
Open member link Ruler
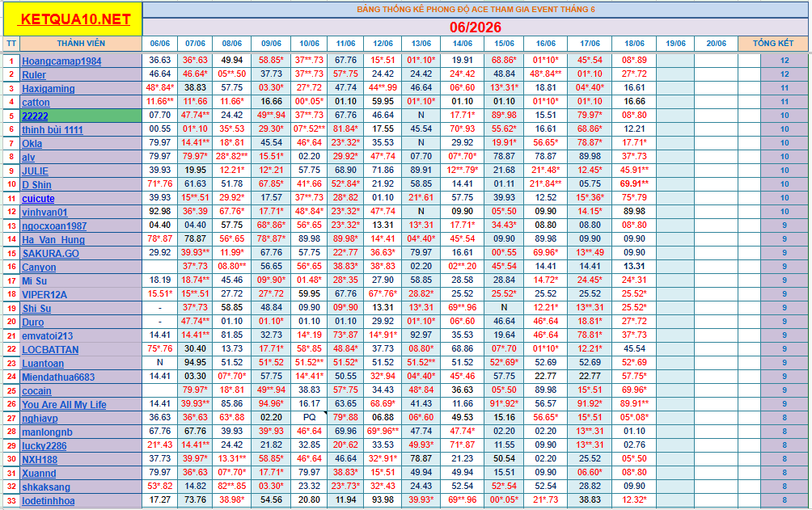click(34, 75)
